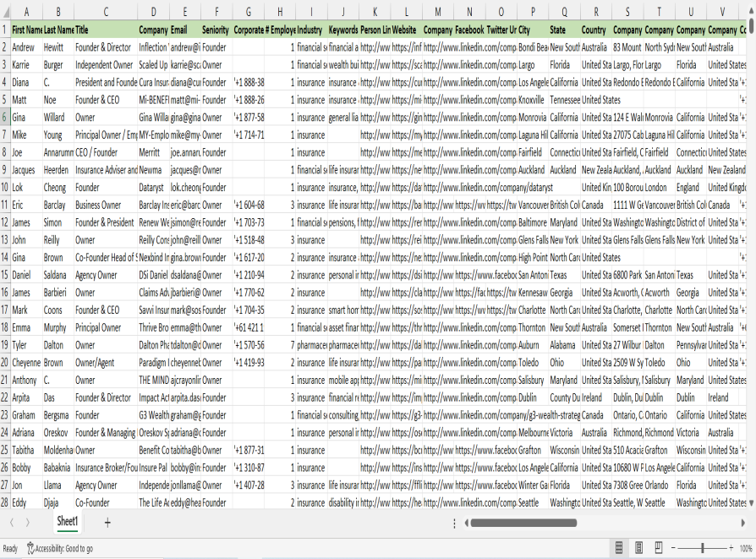The image size is (756, 559).
Task: Select the Sheet1 tab
Action: (x=67, y=522)
